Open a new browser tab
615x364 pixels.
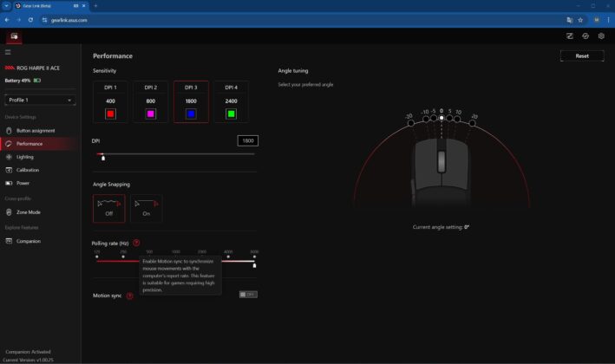95,6
